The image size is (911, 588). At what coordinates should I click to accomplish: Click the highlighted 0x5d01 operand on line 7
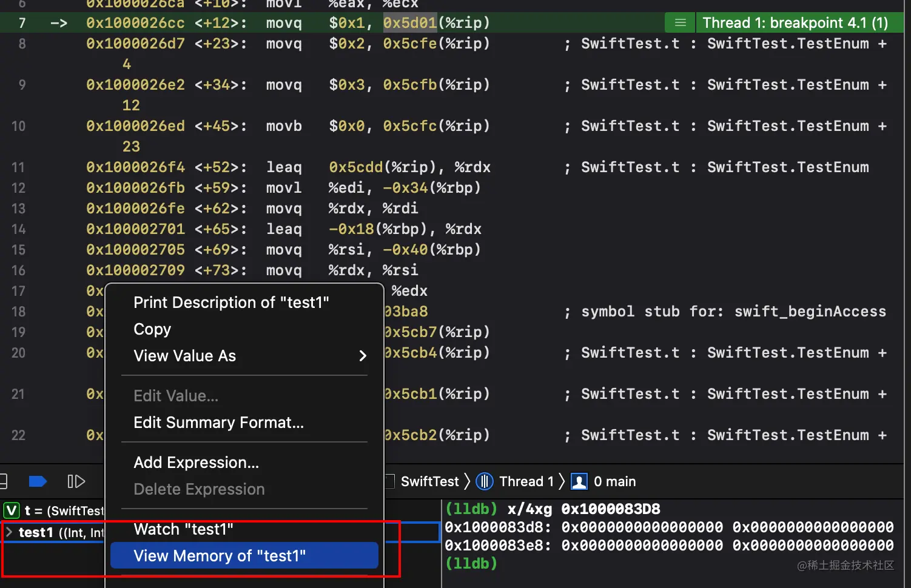coord(410,23)
